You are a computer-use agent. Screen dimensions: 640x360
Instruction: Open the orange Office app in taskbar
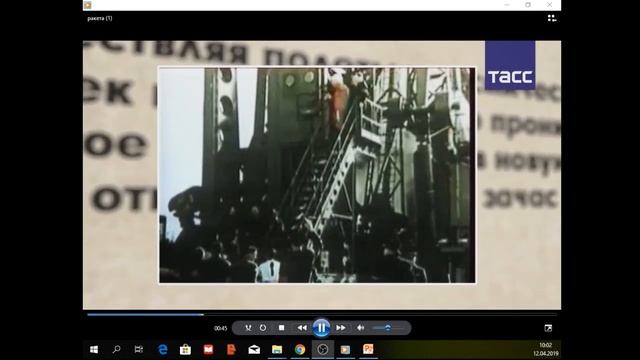coord(231,349)
